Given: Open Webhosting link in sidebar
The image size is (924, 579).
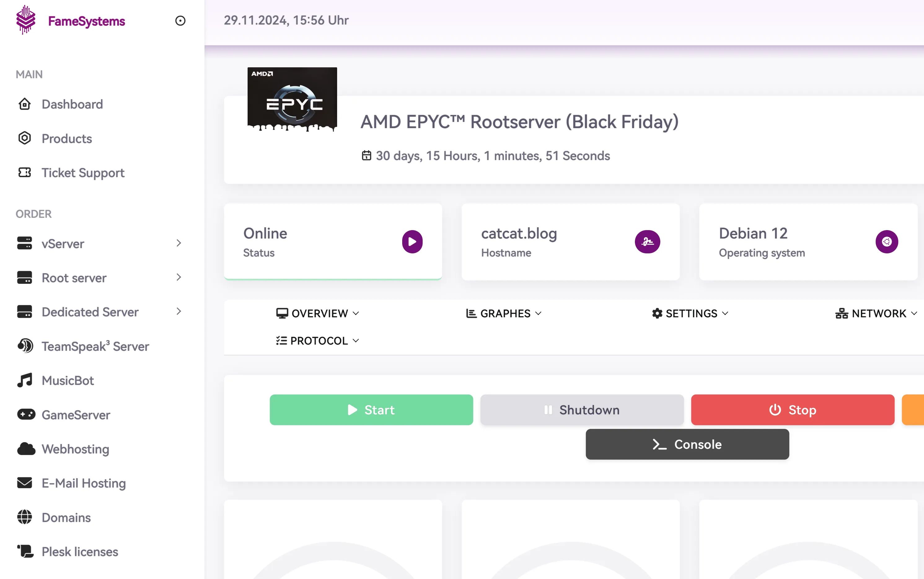Looking at the screenshot, I should [75, 449].
